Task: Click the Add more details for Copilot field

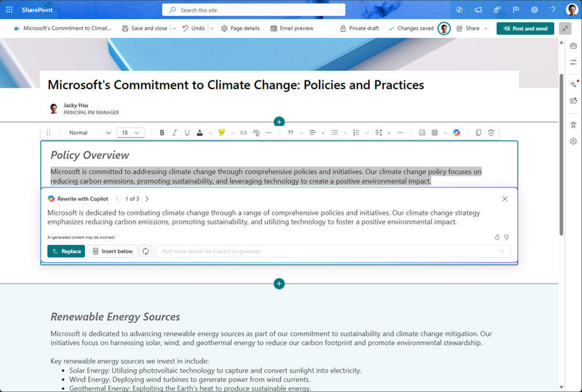Action: pos(333,251)
